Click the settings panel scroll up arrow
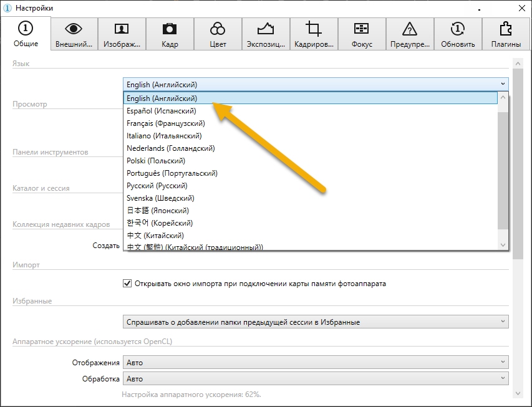Viewport: 532px width, 407px height. (518, 64)
